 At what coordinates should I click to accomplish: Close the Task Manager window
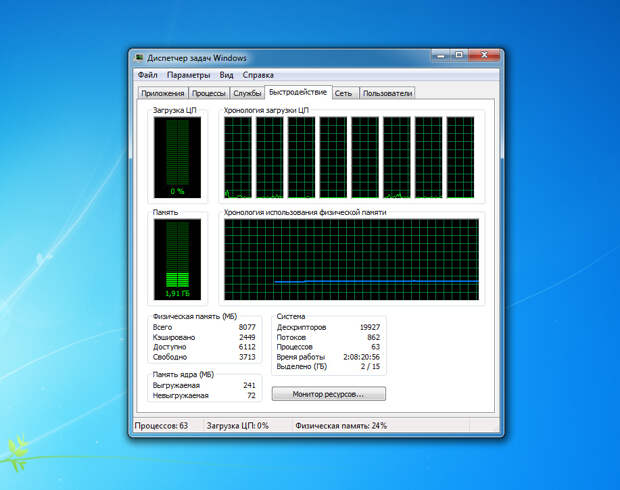485,55
